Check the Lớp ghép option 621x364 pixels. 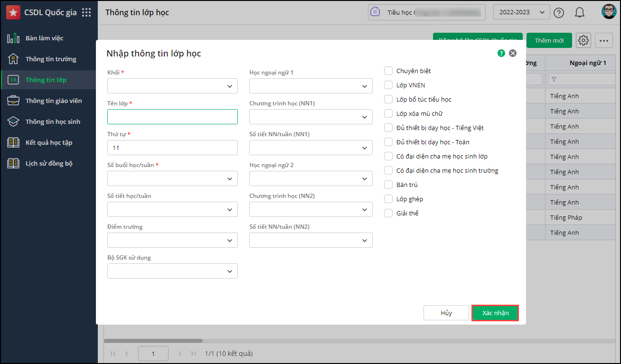tap(388, 199)
